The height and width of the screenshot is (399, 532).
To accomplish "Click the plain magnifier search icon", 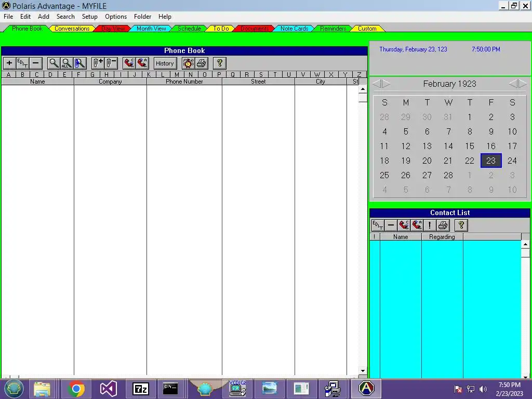I will tap(54, 63).
